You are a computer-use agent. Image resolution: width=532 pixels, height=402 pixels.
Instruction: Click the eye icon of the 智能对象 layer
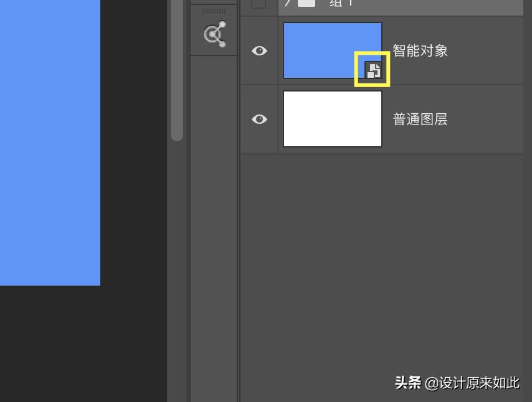tap(259, 50)
